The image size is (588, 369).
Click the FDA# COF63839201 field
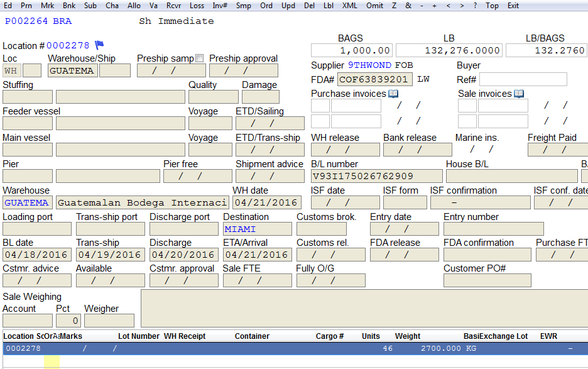coord(374,79)
